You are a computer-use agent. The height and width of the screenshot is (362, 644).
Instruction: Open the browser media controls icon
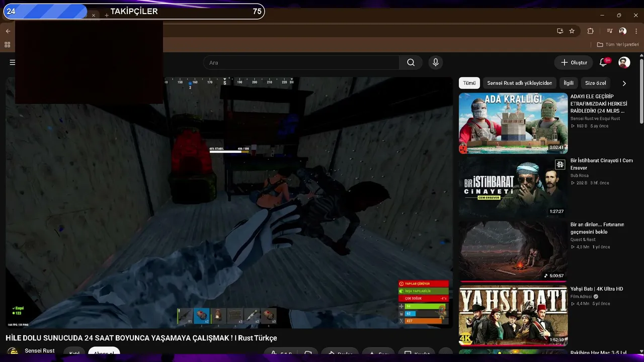[x=610, y=31]
